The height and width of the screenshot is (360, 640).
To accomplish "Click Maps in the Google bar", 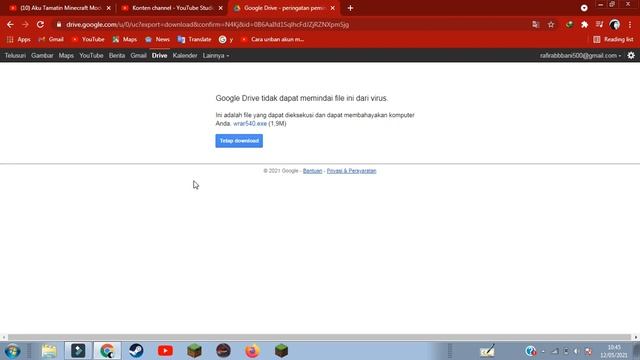I will 66,56.
